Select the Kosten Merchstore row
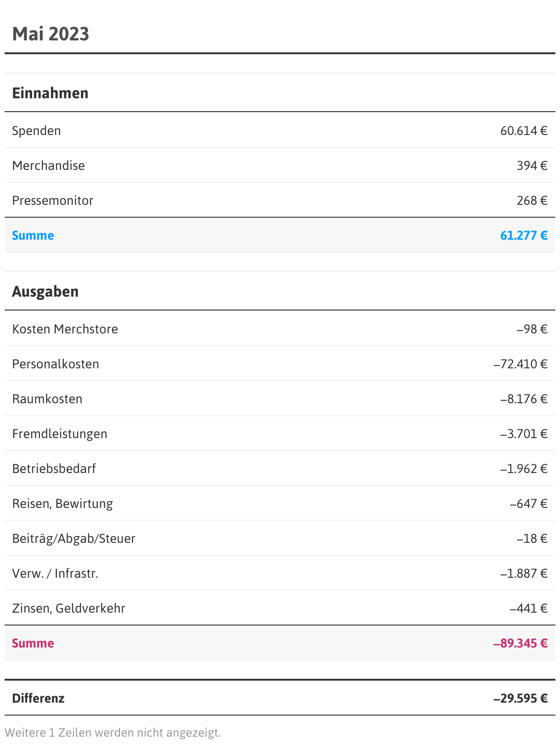Viewport: 560px width, 744px height. [65, 329]
